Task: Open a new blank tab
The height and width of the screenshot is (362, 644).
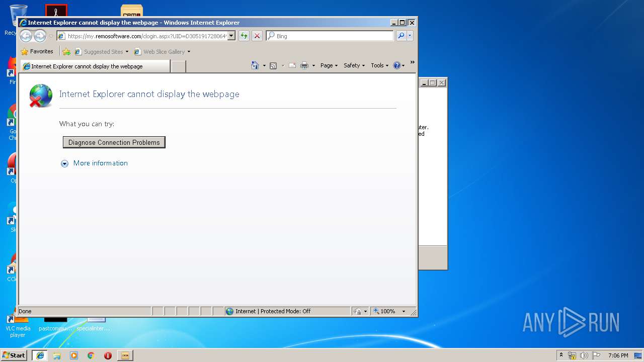Action: (179, 66)
